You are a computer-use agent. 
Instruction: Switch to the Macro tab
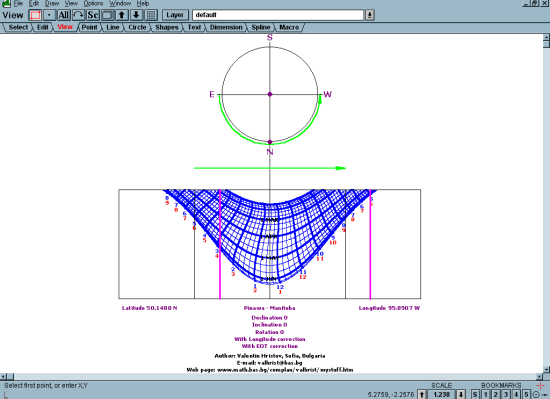[x=289, y=27]
